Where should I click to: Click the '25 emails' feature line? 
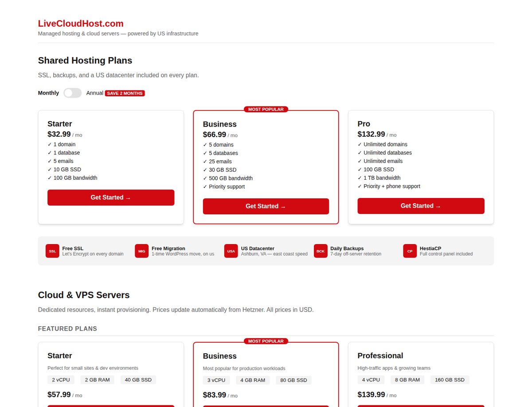pyautogui.click(x=218, y=162)
